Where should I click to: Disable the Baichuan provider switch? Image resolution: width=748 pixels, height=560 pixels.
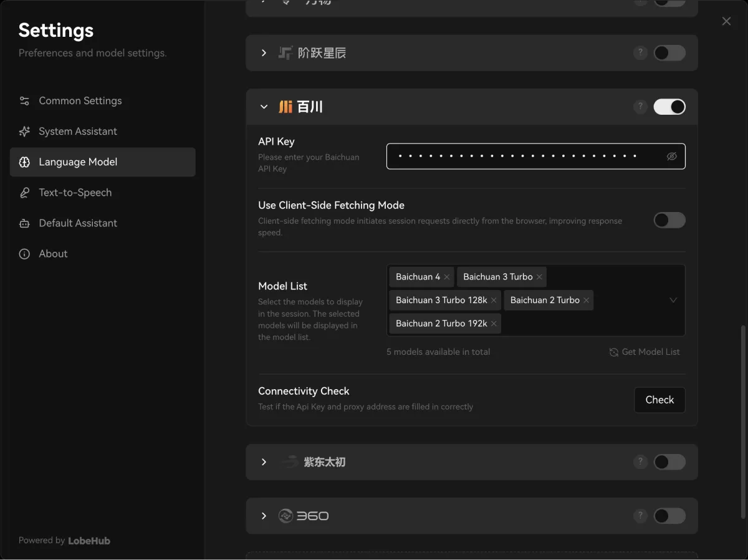coord(669,107)
